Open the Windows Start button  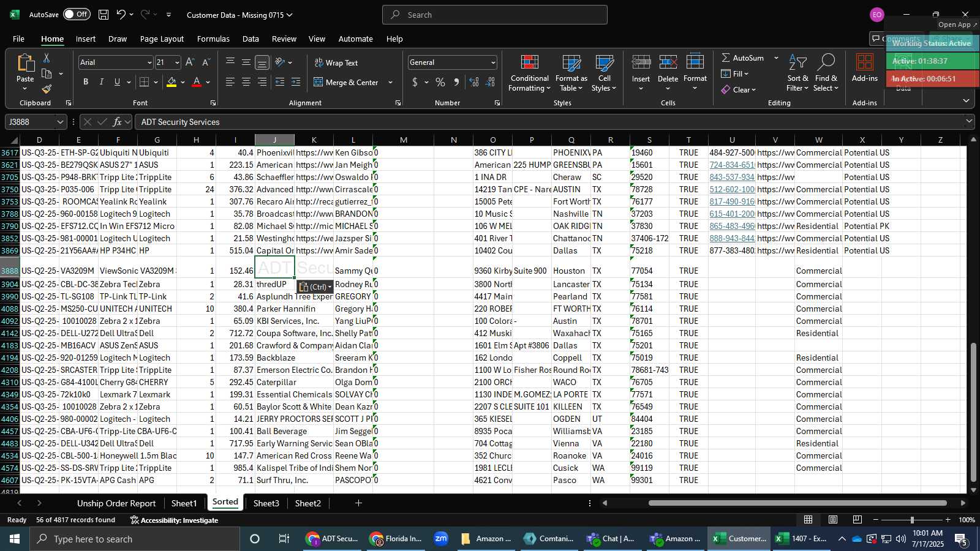click(14, 539)
